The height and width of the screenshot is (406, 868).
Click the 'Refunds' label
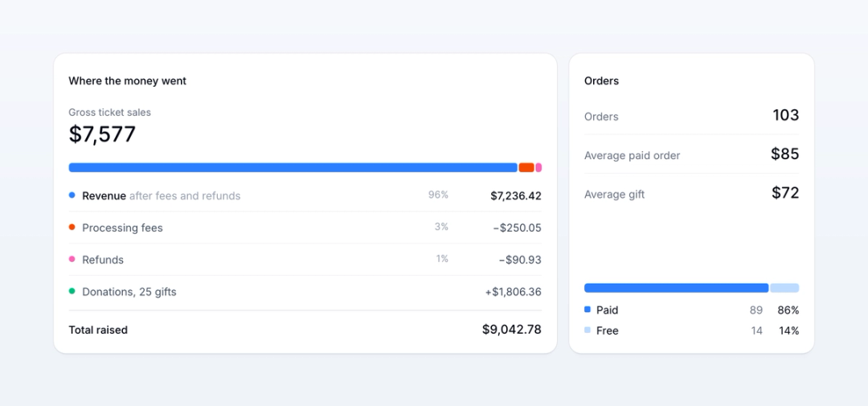point(103,260)
